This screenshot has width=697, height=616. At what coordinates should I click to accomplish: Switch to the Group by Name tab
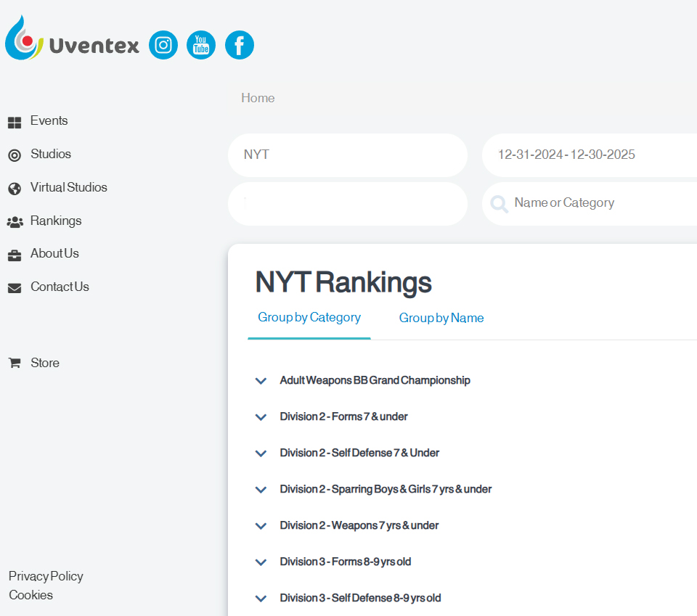(441, 318)
